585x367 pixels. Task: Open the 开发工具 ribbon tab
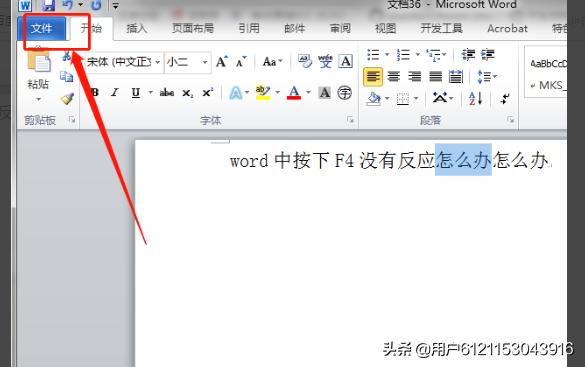tap(441, 28)
